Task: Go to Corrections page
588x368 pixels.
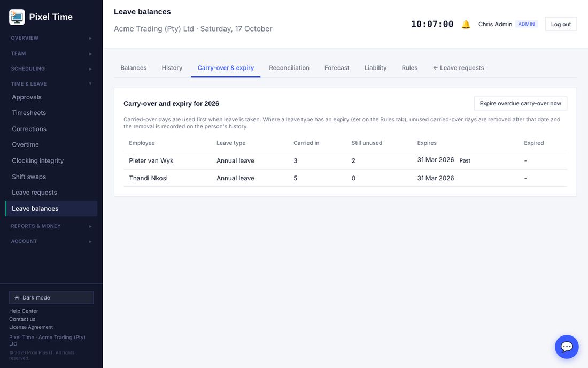Action: point(51,129)
